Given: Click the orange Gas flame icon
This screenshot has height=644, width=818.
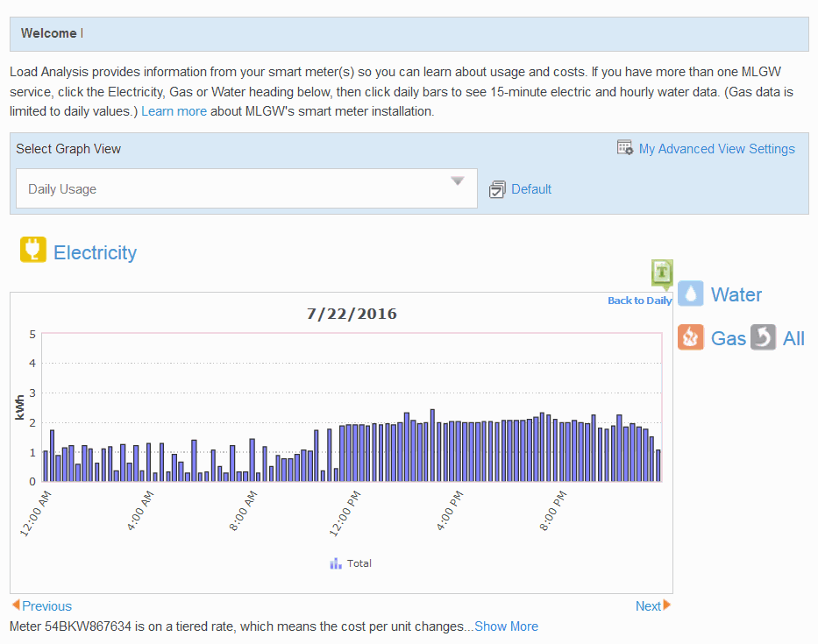Looking at the screenshot, I should (690, 336).
